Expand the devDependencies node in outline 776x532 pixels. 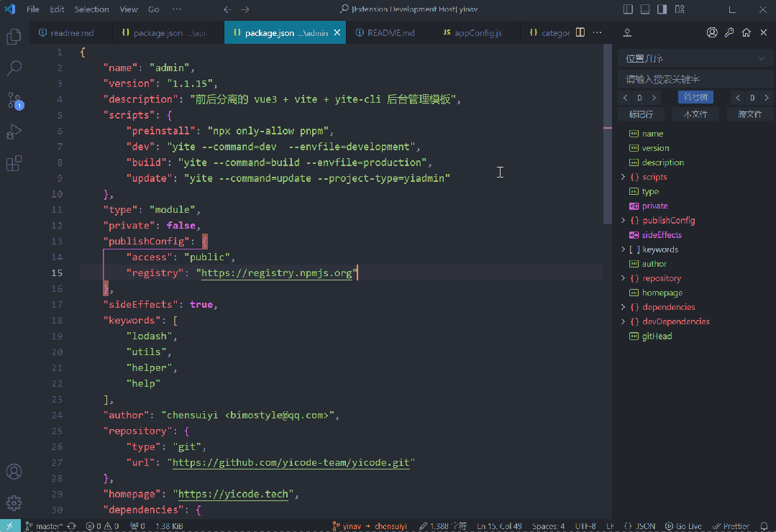(x=623, y=321)
